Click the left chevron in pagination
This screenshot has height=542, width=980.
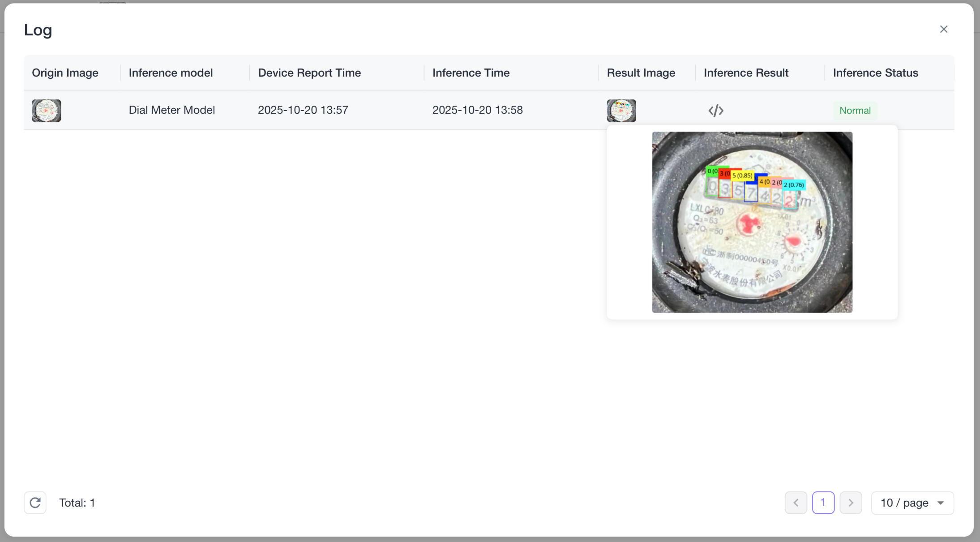[x=796, y=503]
